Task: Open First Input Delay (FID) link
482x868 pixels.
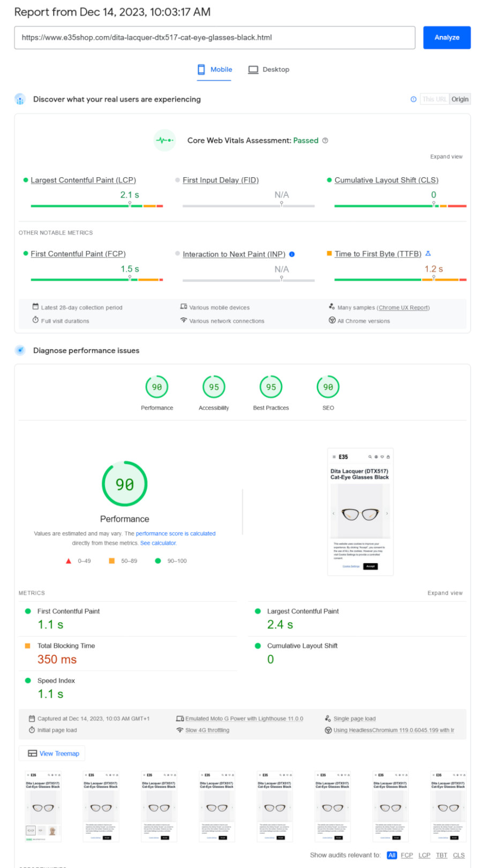Action: [x=221, y=180]
